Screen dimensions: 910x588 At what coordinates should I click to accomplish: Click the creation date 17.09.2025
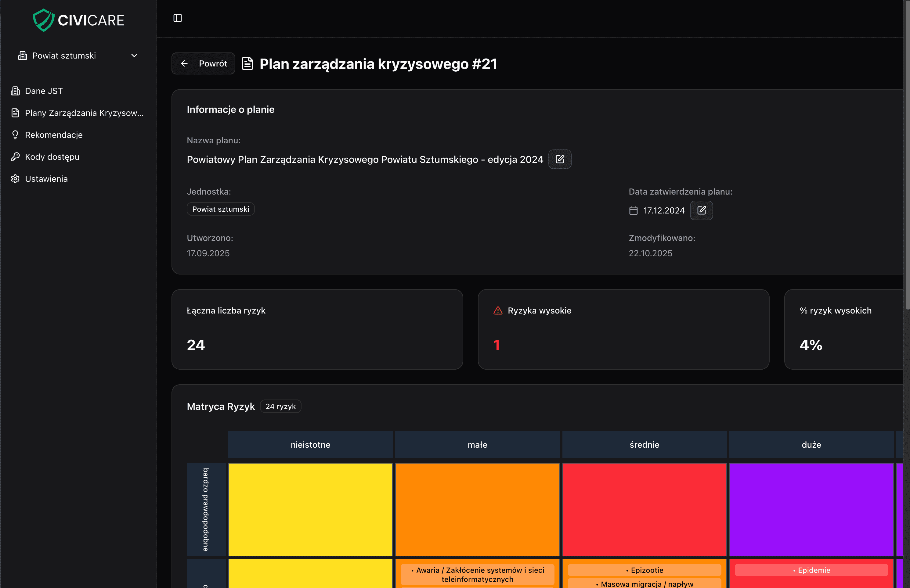pyautogui.click(x=208, y=253)
